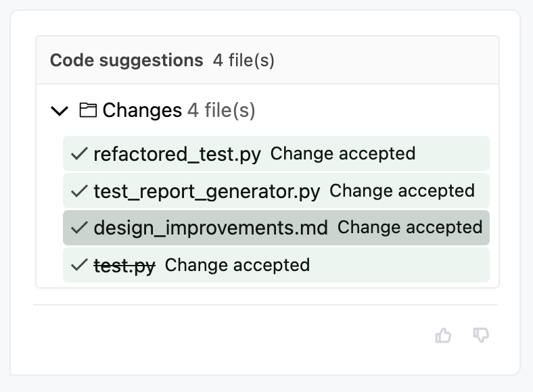Click "Change accepted" status for refactored_test.py
The height and width of the screenshot is (392, 533).
pos(343,153)
